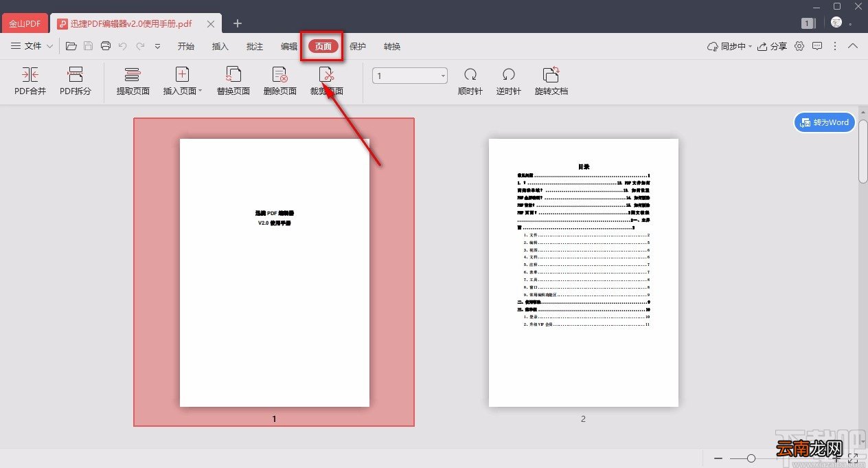
Task: Switch to the 开始 tab
Action: coord(186,46)
